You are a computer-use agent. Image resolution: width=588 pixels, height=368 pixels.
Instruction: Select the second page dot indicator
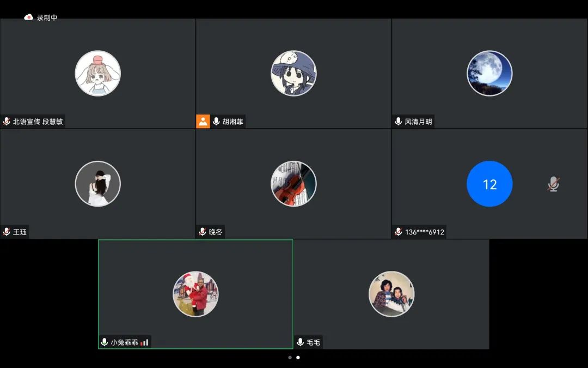tap(298, 358)
